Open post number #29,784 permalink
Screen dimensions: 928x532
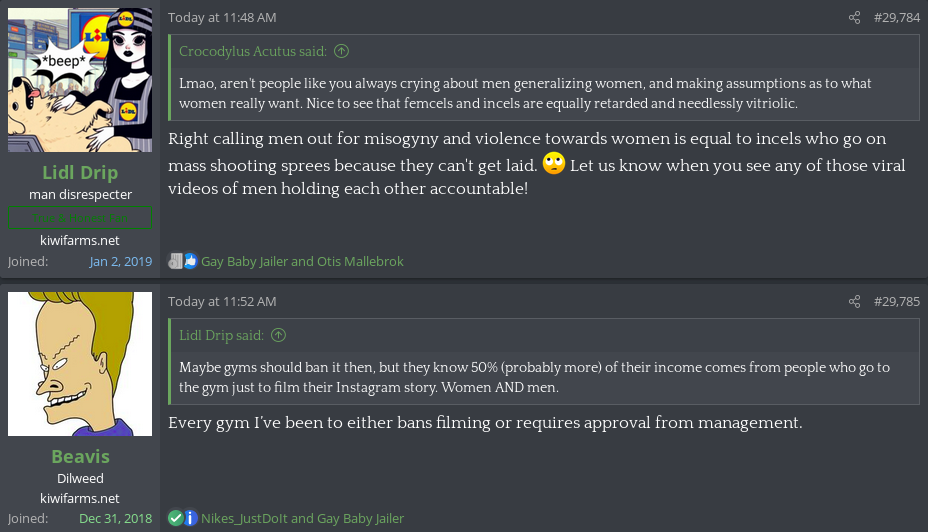coord(896,18)
